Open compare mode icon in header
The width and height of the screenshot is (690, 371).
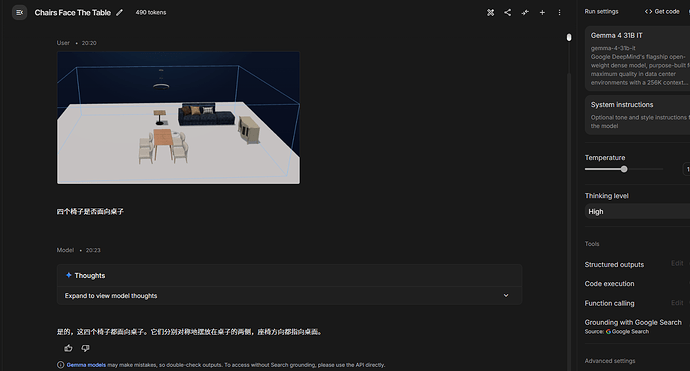click(490, 13)
